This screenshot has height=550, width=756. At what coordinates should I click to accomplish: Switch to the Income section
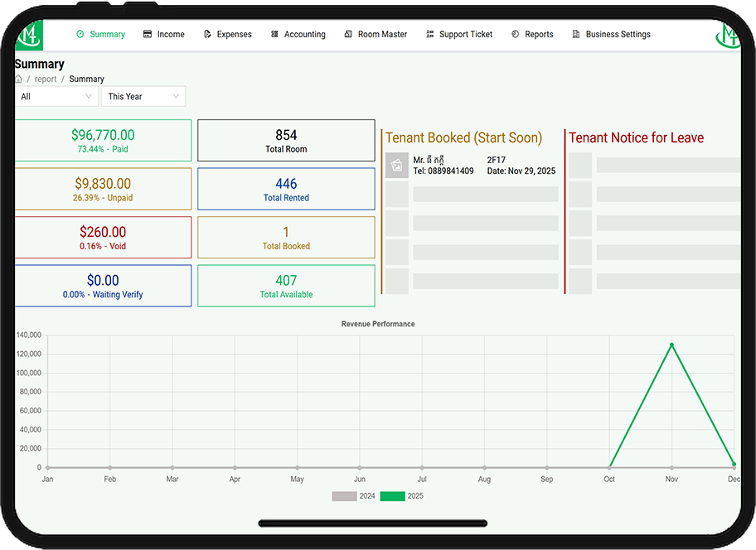coord(163,34)
